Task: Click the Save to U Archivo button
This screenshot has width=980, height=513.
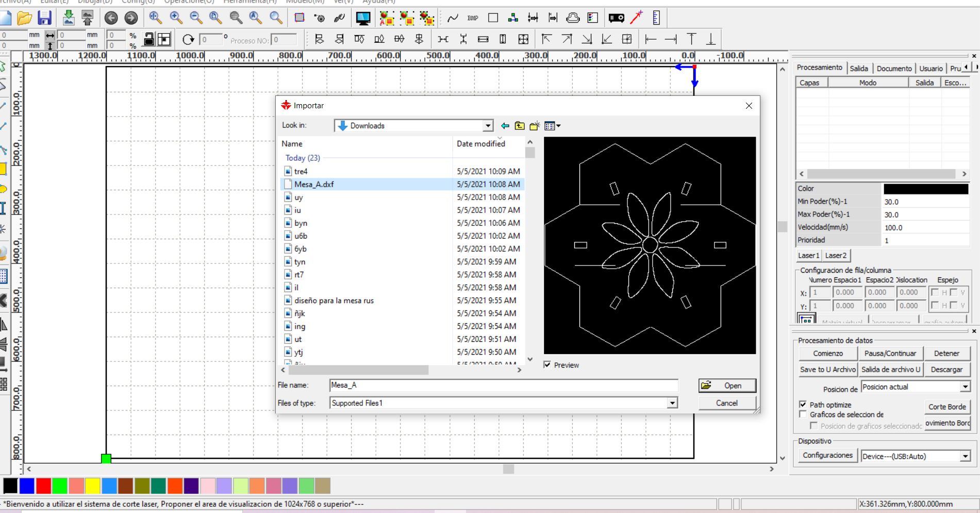Action: click(x=828, y=369)
